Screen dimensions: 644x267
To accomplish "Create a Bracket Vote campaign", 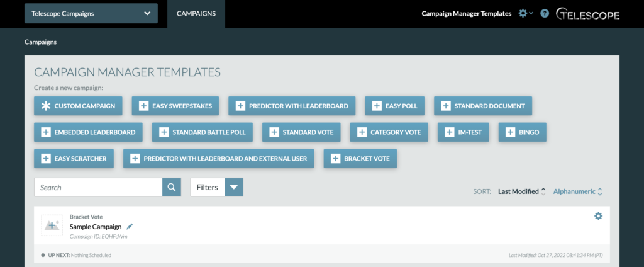I will pos(360,159).
